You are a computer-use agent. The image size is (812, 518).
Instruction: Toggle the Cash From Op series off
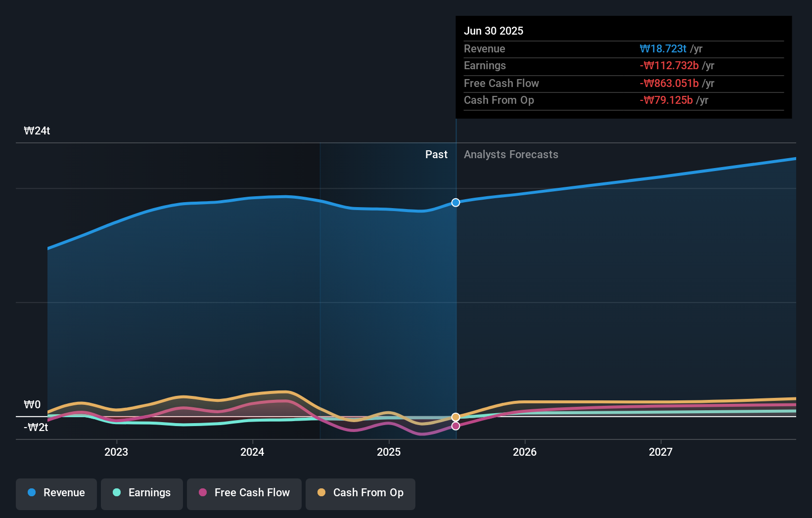click(x=361, y=493)
